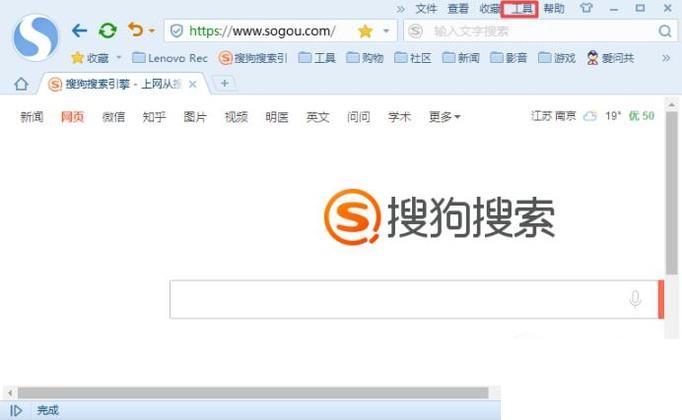The image size is (682, 420).
Task: Click the skin shirt icon
Action: click(586, 8)
